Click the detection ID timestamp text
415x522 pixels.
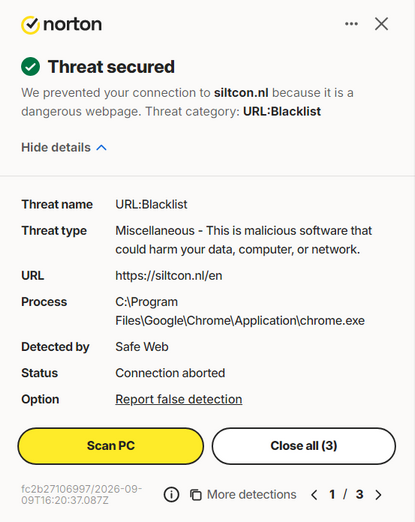82,494
